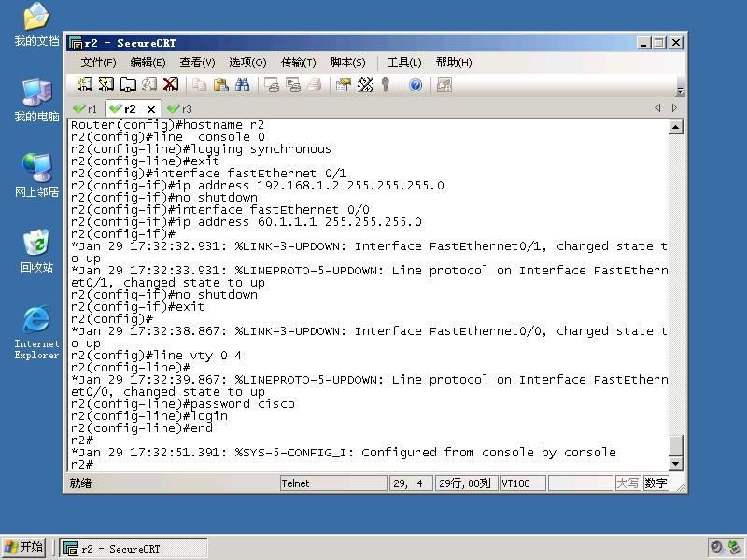Click the 'ip address 192.168.1.2' terminal line
The width and height of the screenshot is (747, 560).
[258, 185]
